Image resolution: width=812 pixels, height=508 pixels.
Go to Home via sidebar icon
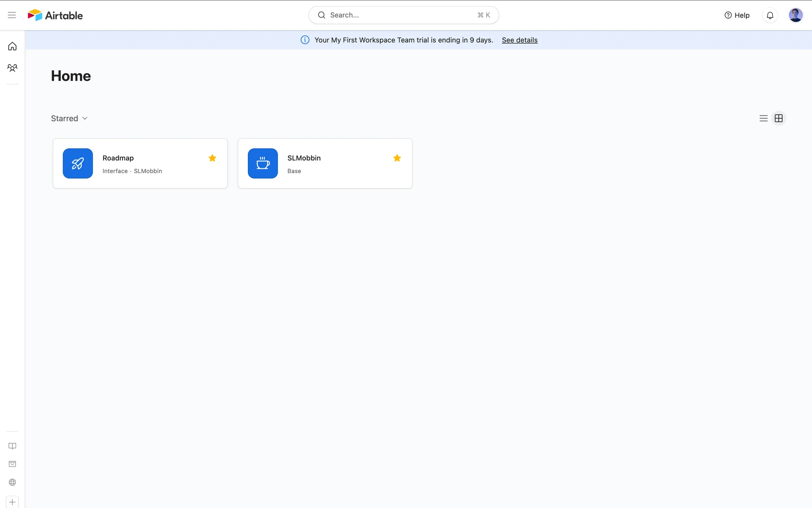point(12,46)
